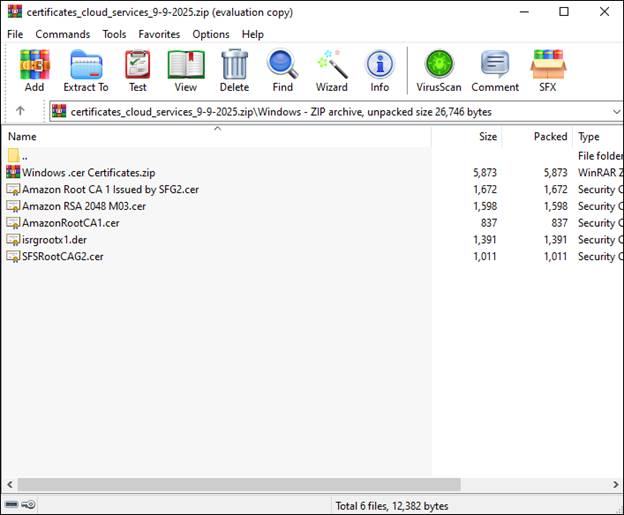
Task: Click the horizontal scrollbar right arrow
Action: 615,484
